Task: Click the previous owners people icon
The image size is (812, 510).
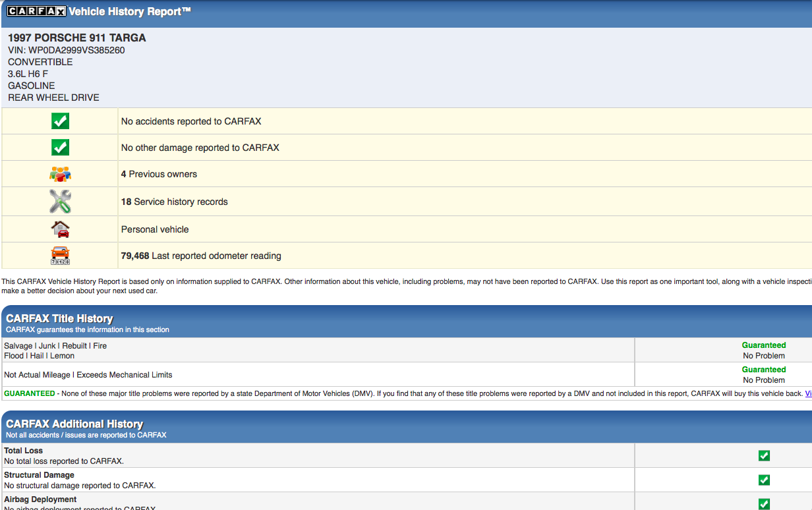Action: (x=60, y=174)
